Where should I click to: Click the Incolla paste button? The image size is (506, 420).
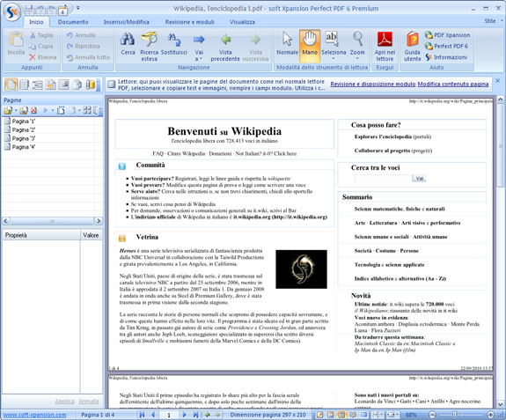click(x=16, y=44)
